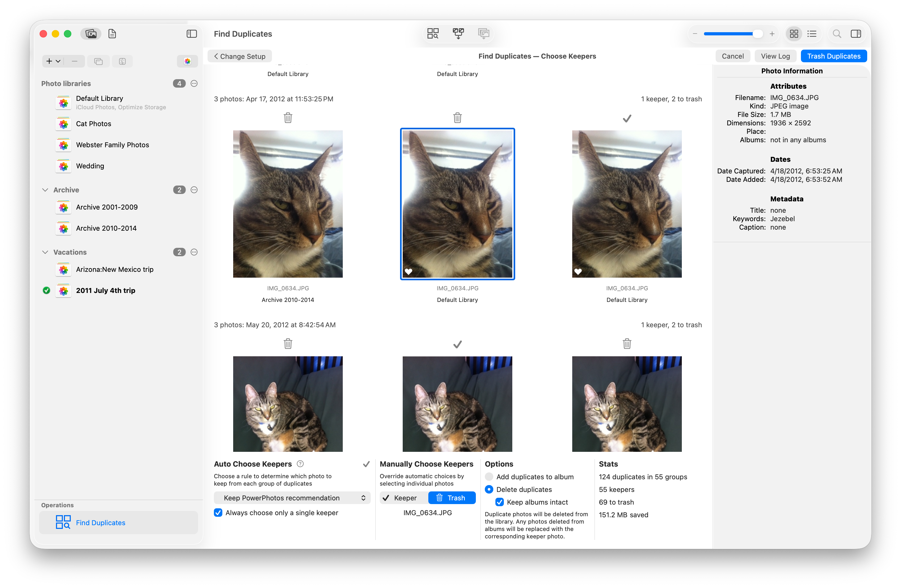Click the merge libraries toolbar icon
The width and height of the screenshot is (901, 588).
coord(458,34)
